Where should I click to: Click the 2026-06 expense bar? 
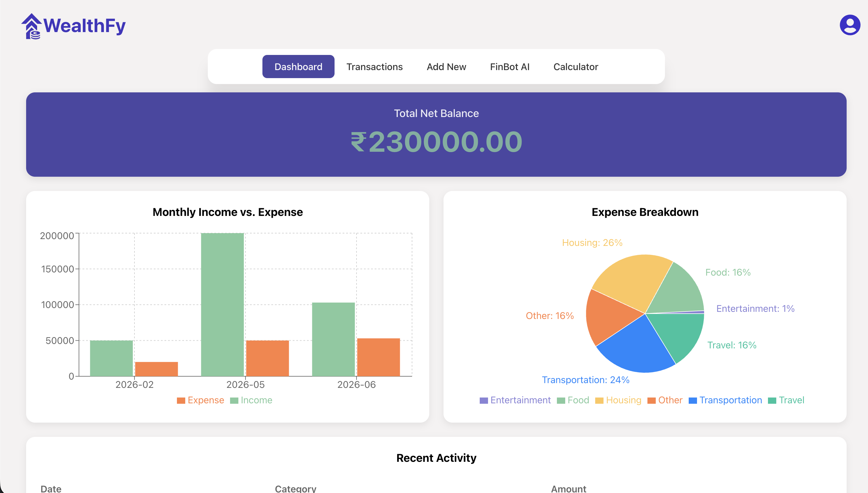click(378, 357)
